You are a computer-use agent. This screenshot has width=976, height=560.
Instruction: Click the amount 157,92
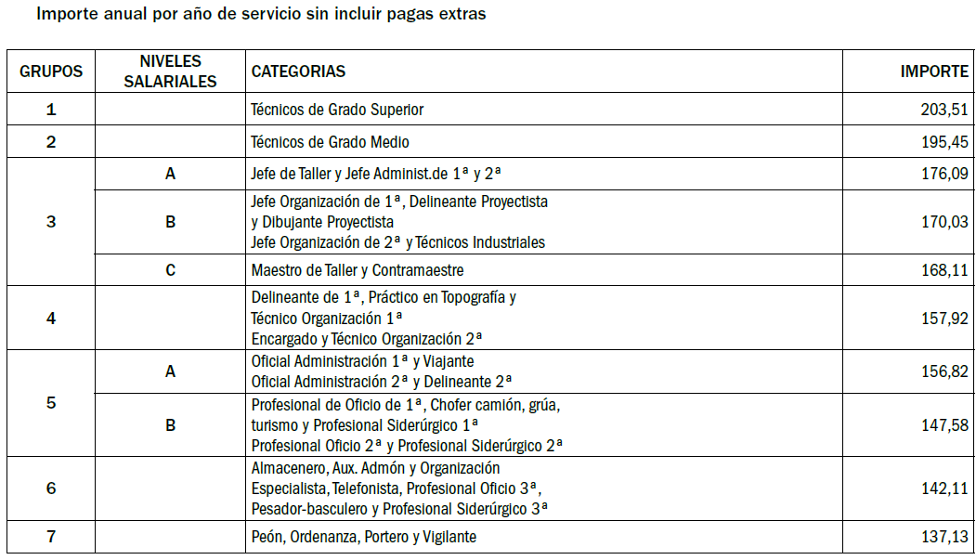(945, 318)
